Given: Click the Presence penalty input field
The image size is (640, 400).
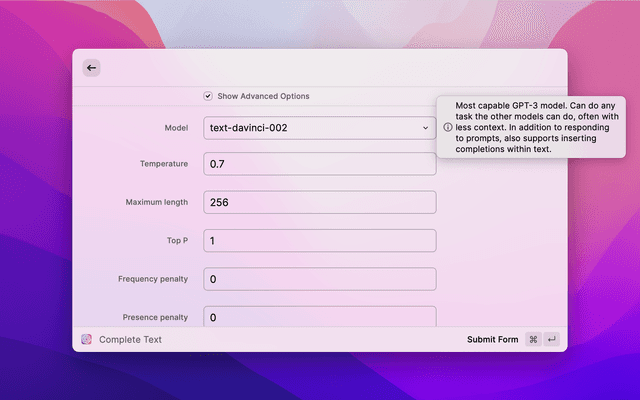Looking at the screenshot, I should point(319,316).
